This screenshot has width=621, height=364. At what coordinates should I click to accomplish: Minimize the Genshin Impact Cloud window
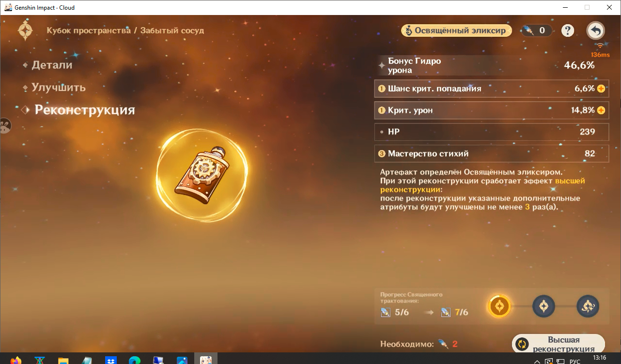click(565, 7)
